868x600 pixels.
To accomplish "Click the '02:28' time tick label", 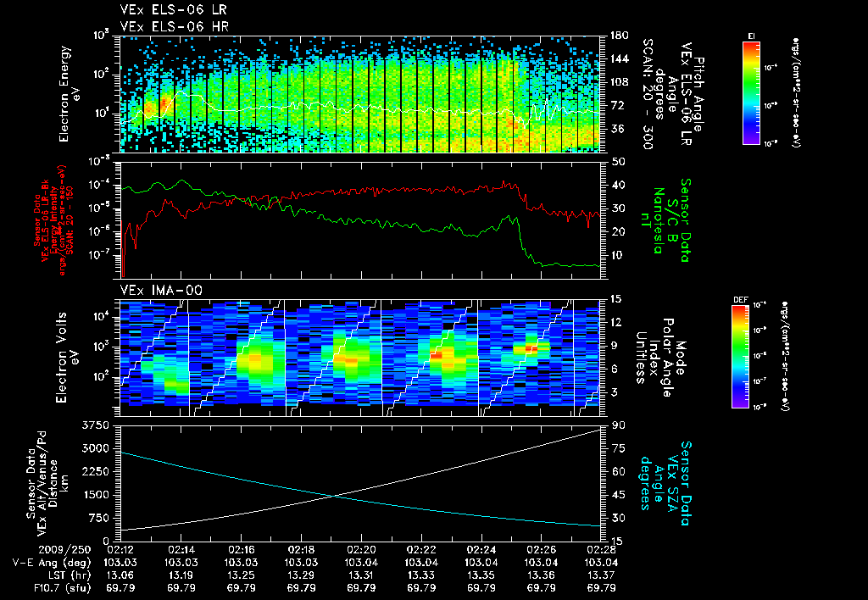I will [601, 550].
